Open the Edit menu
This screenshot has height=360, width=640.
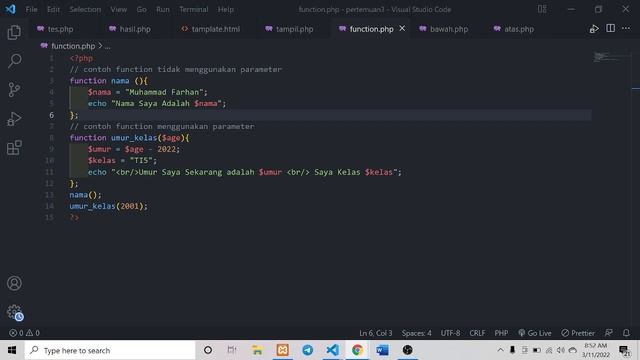click(x=53, y=9)
